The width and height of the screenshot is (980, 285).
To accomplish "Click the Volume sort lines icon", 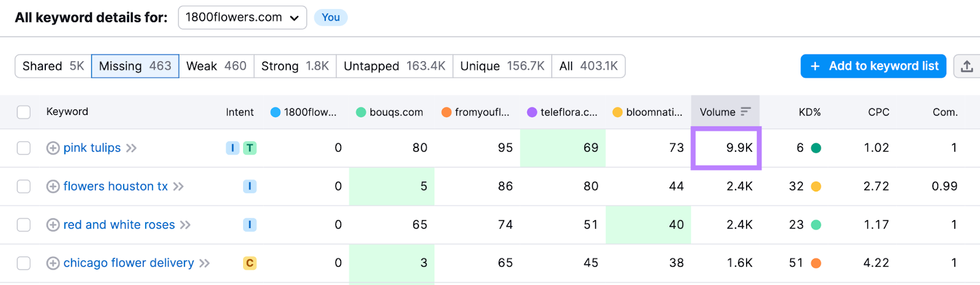I will click(x=745, y=112).
